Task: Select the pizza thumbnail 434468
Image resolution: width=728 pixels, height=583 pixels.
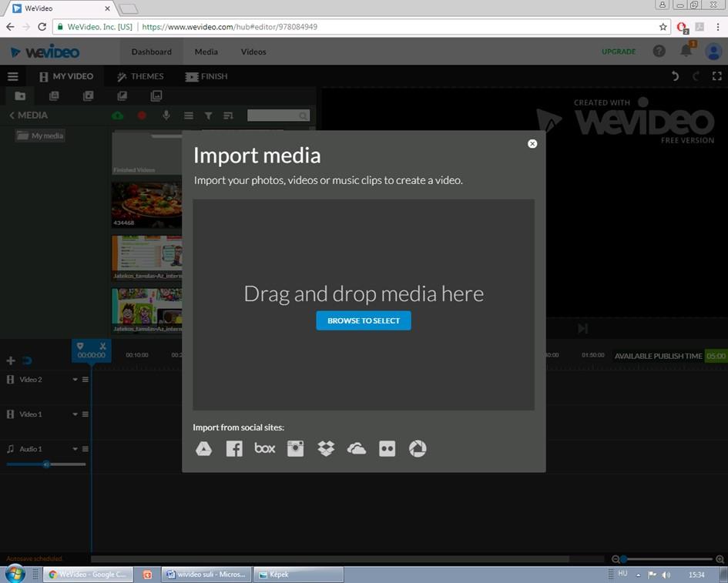Action: click(x=146, y=205)
